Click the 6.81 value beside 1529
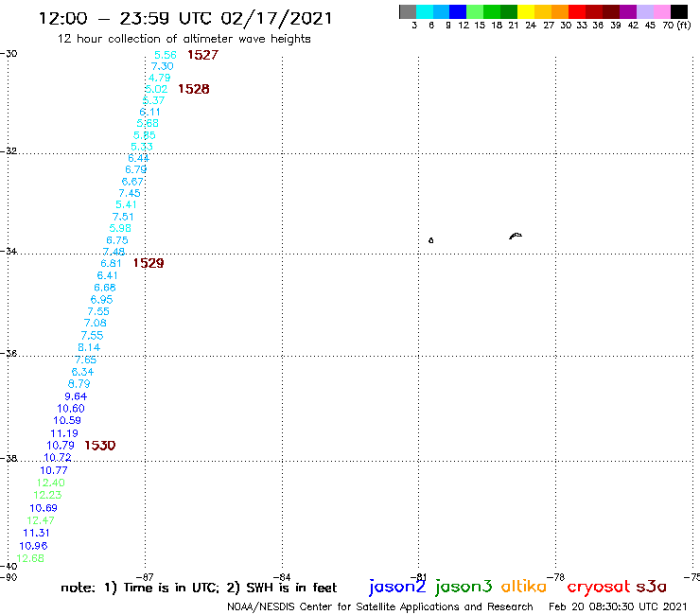This screenshot has width=700, height=615. pyautogui.click(x=111, y=264)
